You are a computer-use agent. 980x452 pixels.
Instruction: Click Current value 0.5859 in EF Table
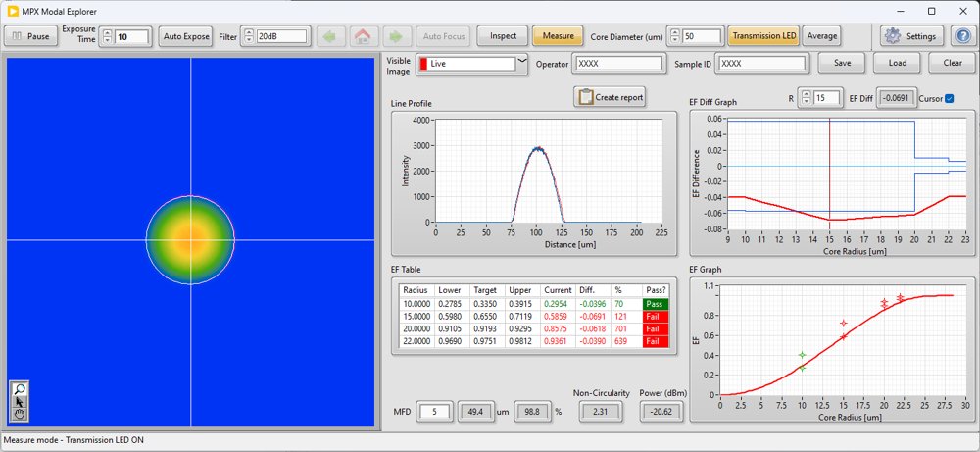(x=556, y=317)
